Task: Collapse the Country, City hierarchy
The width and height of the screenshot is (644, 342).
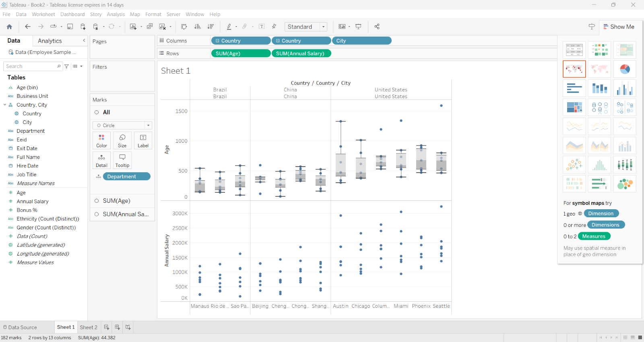Action: click(x=5, y=105)
